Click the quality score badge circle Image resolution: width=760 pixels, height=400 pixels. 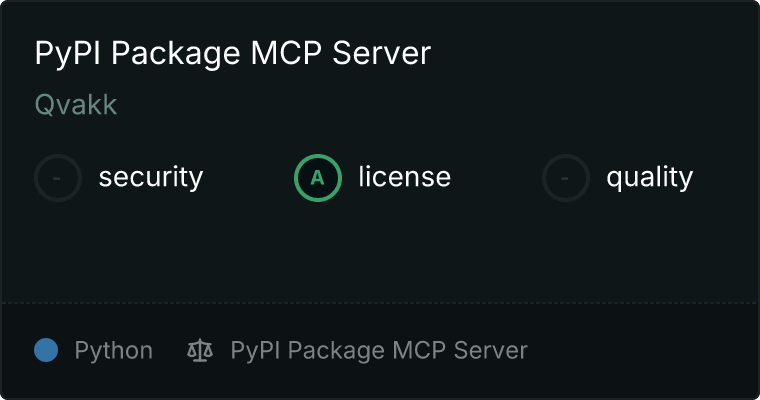pos(566,178)
